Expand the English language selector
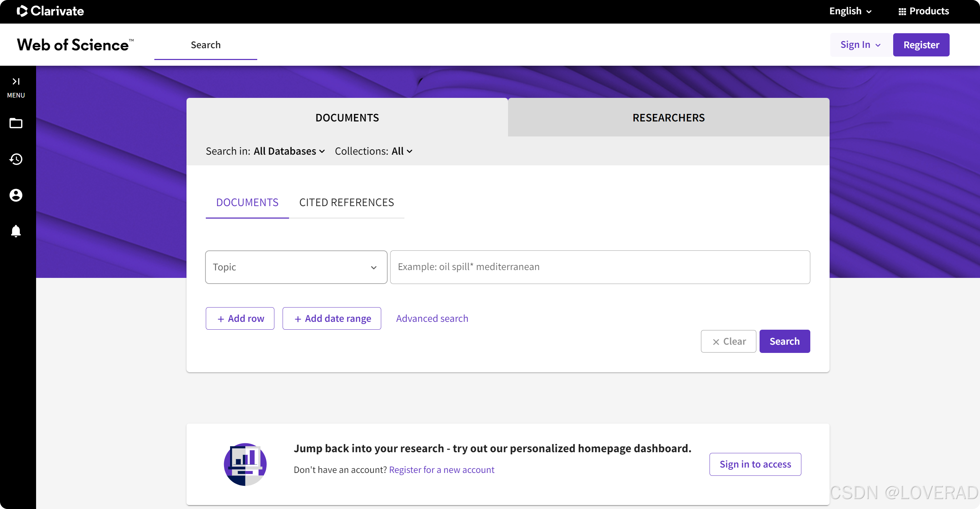 (x=850, y=11)
